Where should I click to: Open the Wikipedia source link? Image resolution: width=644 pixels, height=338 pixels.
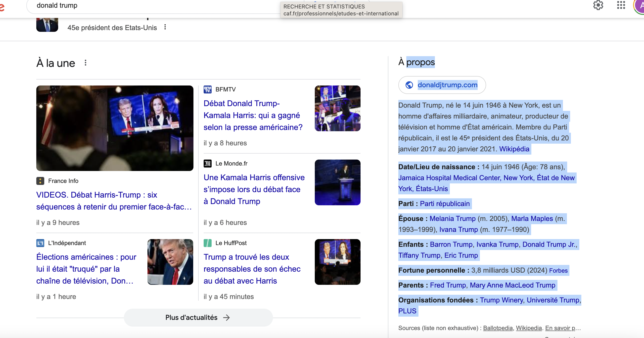tap(529, 328)
